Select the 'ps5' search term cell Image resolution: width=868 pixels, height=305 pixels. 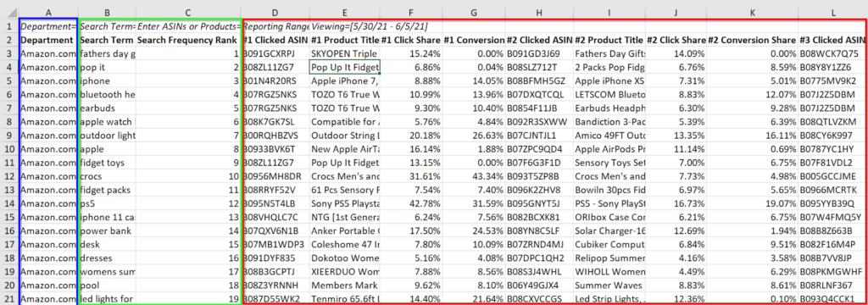[x=107, y=203]
